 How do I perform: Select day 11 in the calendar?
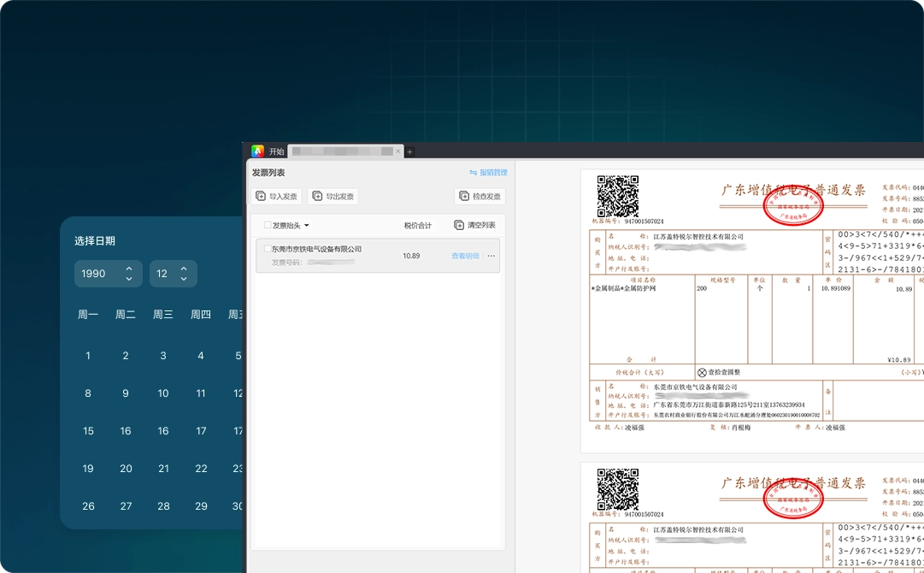(201, 393)
